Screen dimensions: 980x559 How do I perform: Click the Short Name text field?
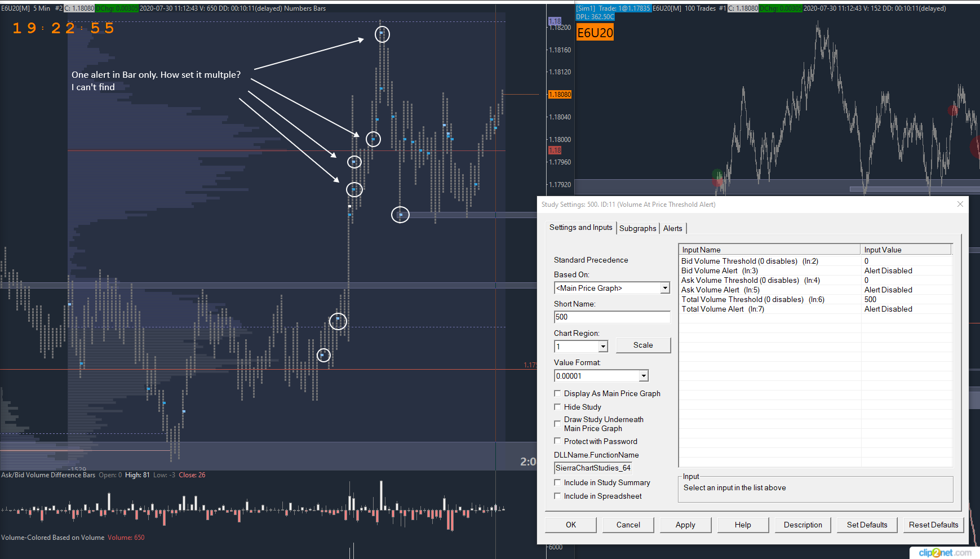611,317
